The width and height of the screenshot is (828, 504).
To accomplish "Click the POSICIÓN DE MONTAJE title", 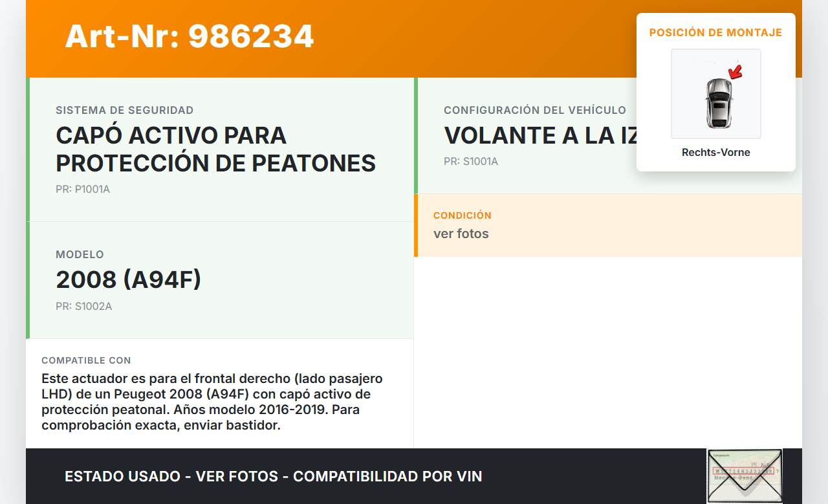I will click(x=716, y=32).
